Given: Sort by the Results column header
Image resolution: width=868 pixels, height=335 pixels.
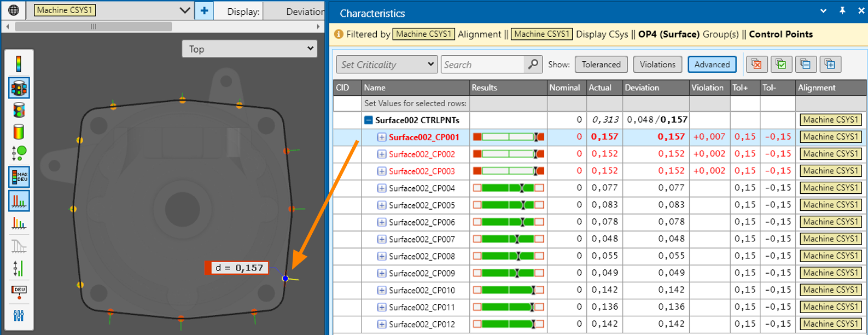Looking at the screenshot, I should 509,88.
